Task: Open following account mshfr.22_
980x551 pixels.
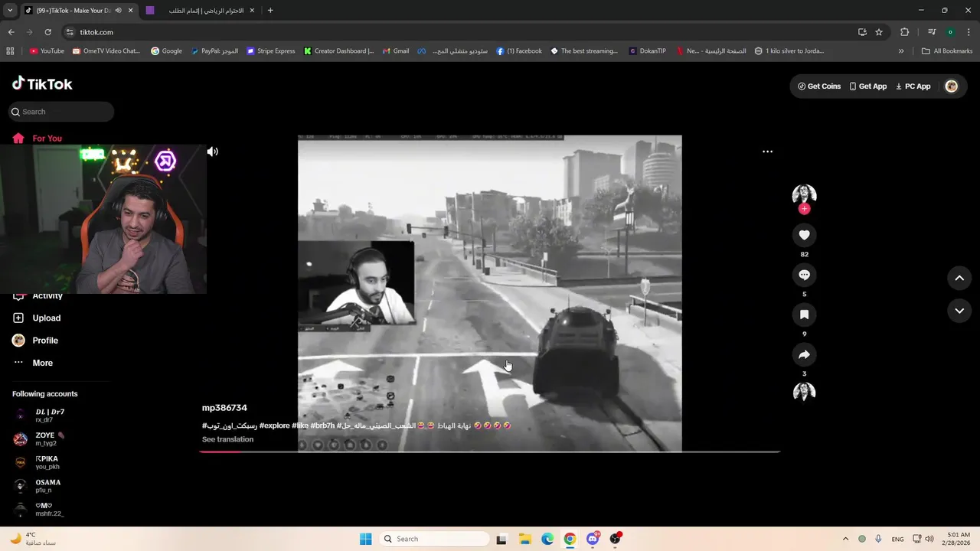Action: point(47,510)
